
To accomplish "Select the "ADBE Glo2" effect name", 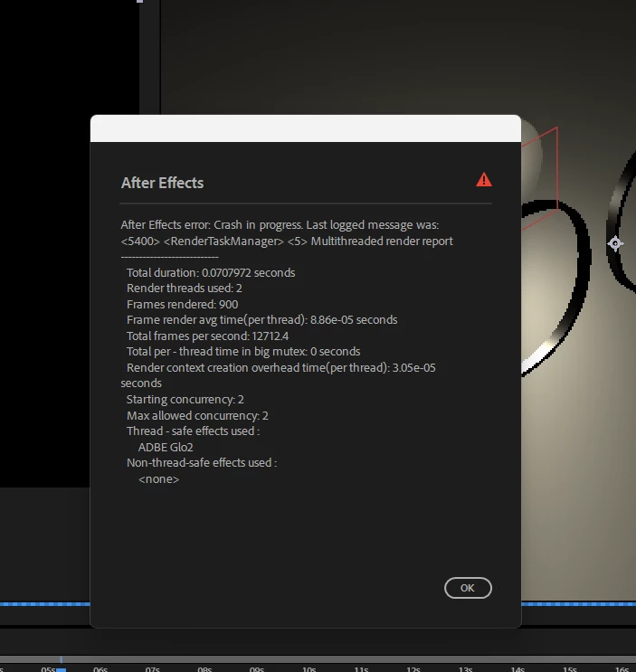I will [x=166, y=448].
